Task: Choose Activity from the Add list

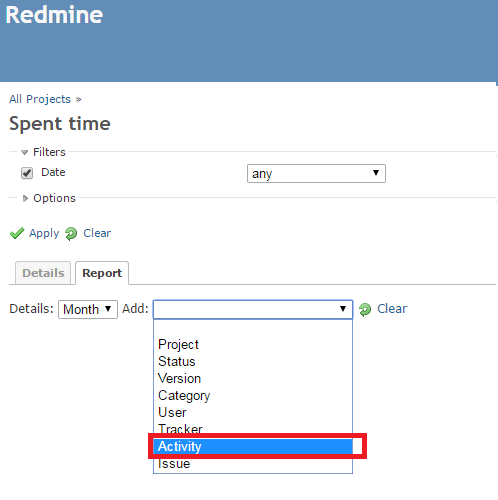Action: (x=253, y=446)
